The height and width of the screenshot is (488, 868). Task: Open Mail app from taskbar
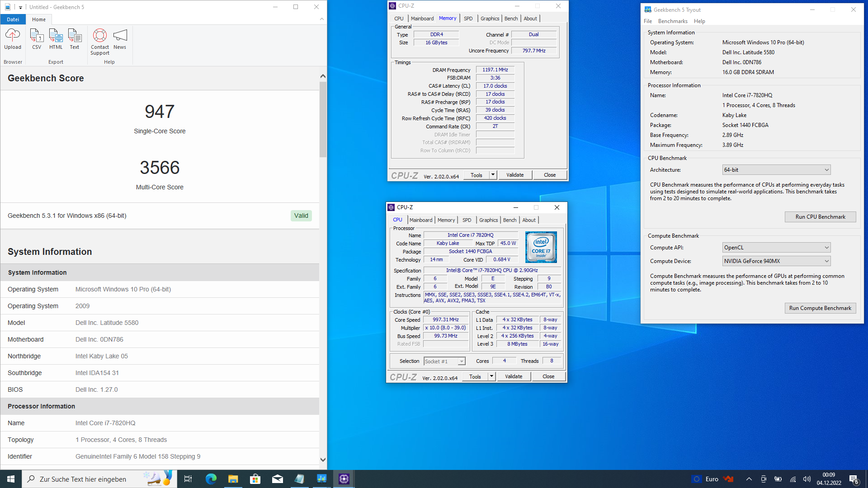[x=277, y=479]
